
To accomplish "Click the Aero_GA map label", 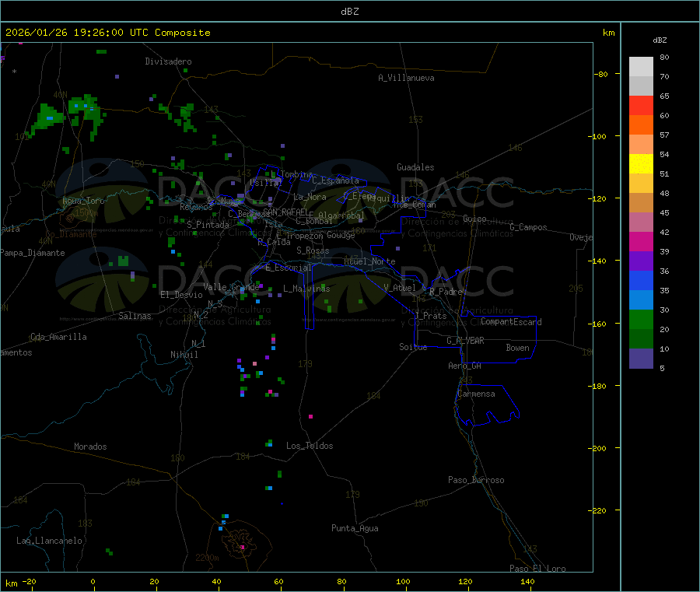I will pos(465,366).
